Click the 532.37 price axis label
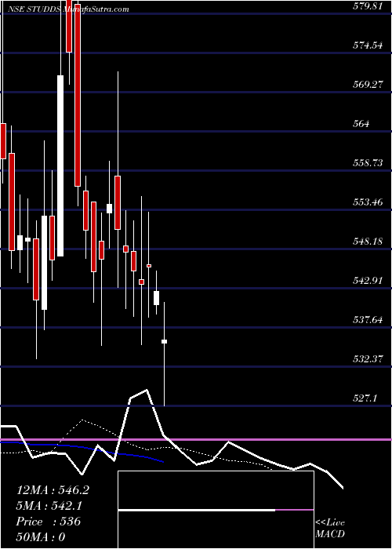Viewport: 392px width, 549px height. 366,359
